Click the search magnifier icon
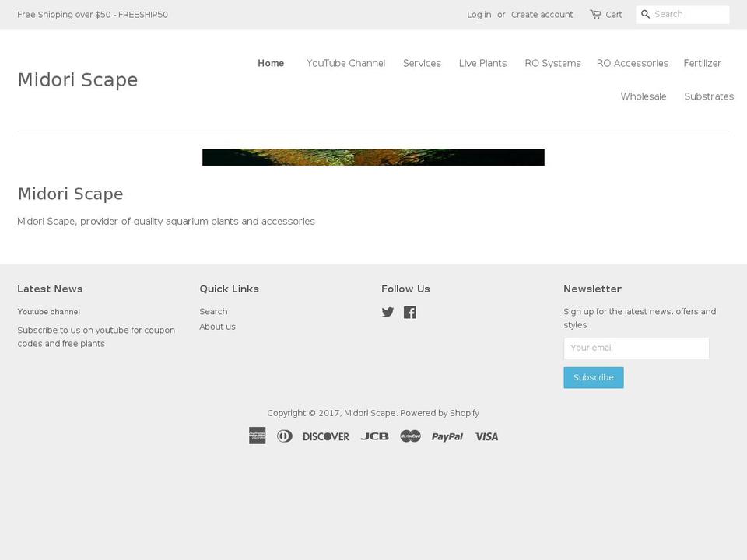747x560 pixels. tap(646, 14)
